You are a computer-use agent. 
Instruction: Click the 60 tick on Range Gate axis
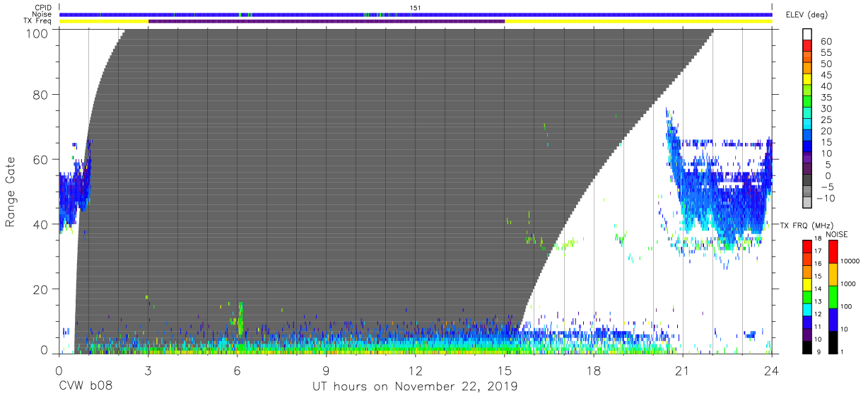click(40, 159)
